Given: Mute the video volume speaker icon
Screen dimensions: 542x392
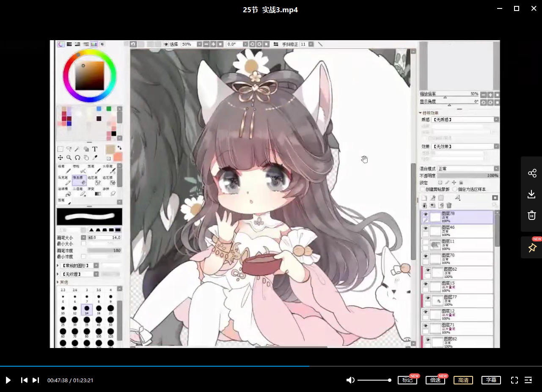Looking at the screenshot, I should (x=350, y=380).
